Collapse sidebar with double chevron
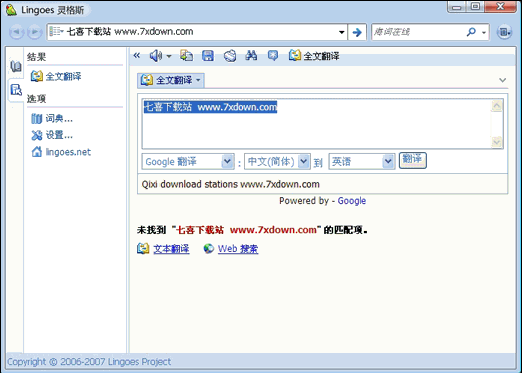This screenshot has width=522, height=373. tap(137, 55)
